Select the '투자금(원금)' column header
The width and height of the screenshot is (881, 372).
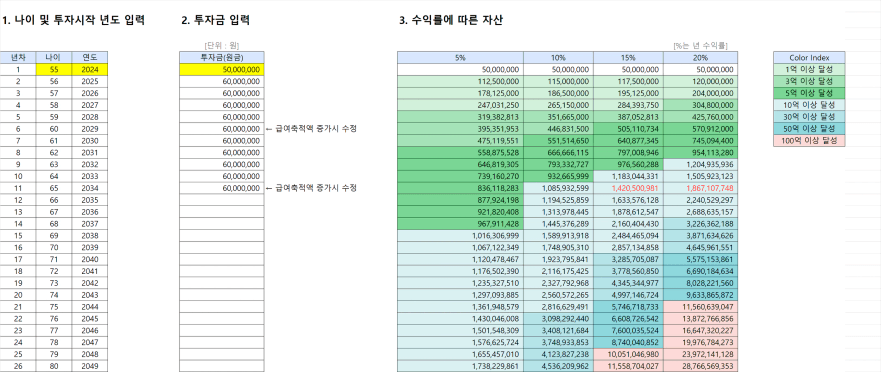[222, 57]
